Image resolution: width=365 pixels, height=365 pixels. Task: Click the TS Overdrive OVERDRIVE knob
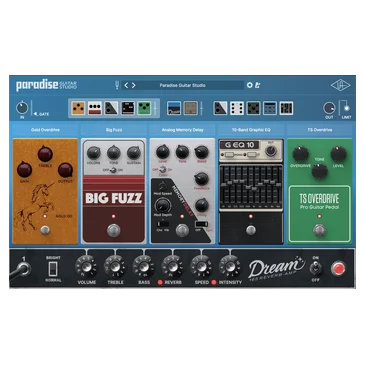[300, 154]
